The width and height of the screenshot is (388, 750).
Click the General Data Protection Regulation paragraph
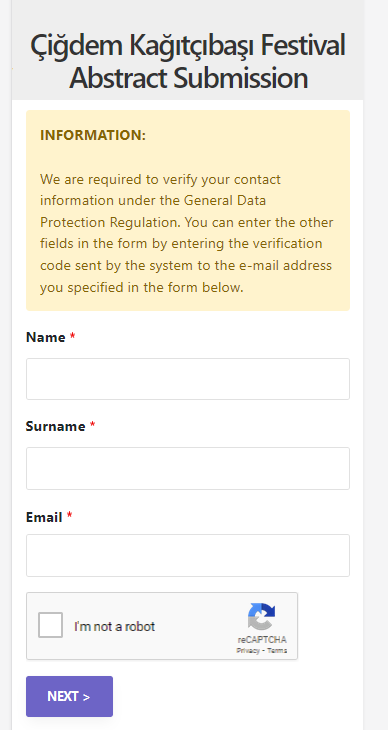187,233
